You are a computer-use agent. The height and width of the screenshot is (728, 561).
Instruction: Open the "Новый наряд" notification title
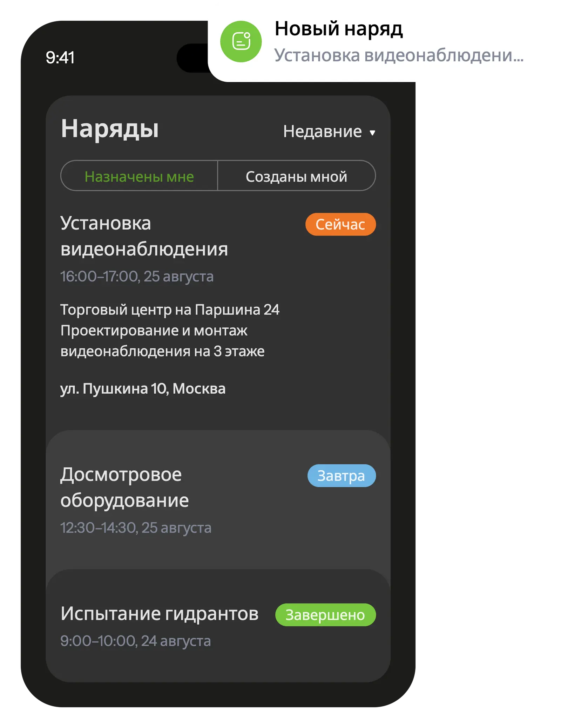[338, 29]
